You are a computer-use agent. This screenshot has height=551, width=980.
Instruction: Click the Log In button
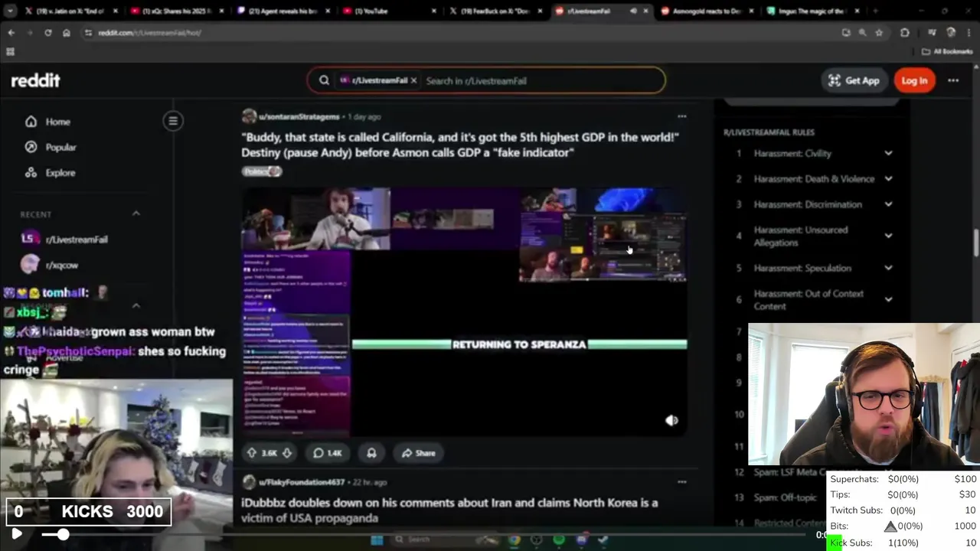[914, 80]
